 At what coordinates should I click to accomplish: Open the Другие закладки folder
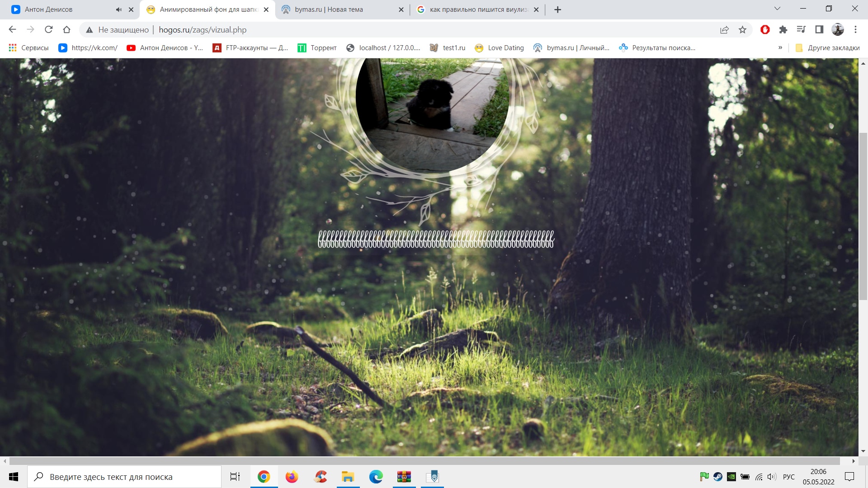[x=827, y=48]
